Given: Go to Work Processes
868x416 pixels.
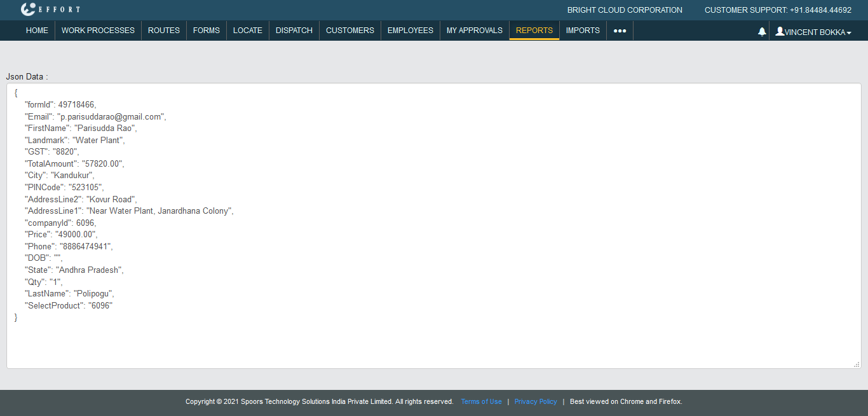Looking at the screenshot, I should pos(98,31).
